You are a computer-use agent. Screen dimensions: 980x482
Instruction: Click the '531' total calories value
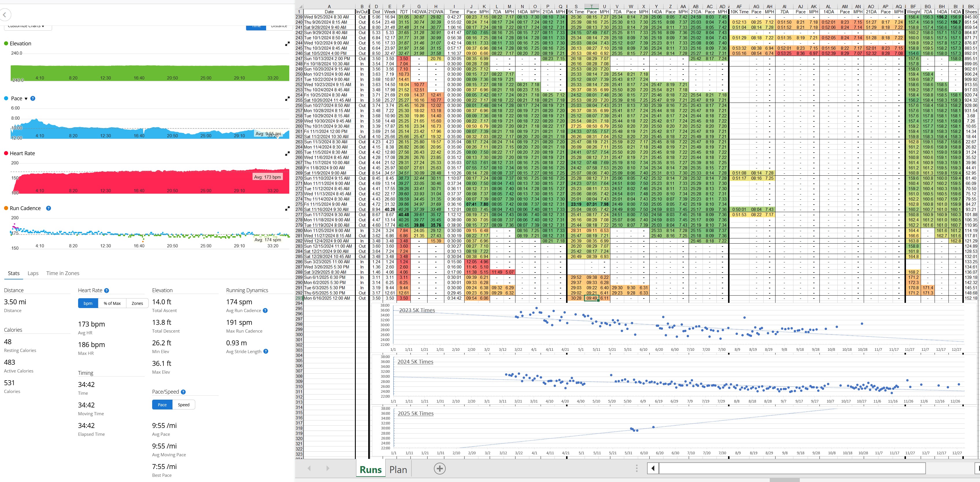click(x=9, y=383)
